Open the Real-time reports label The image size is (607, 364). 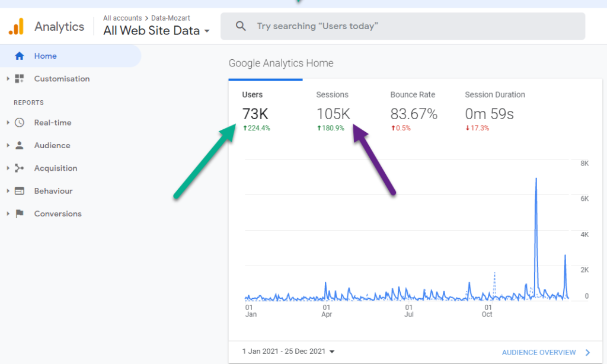click(x=53, y=122)
